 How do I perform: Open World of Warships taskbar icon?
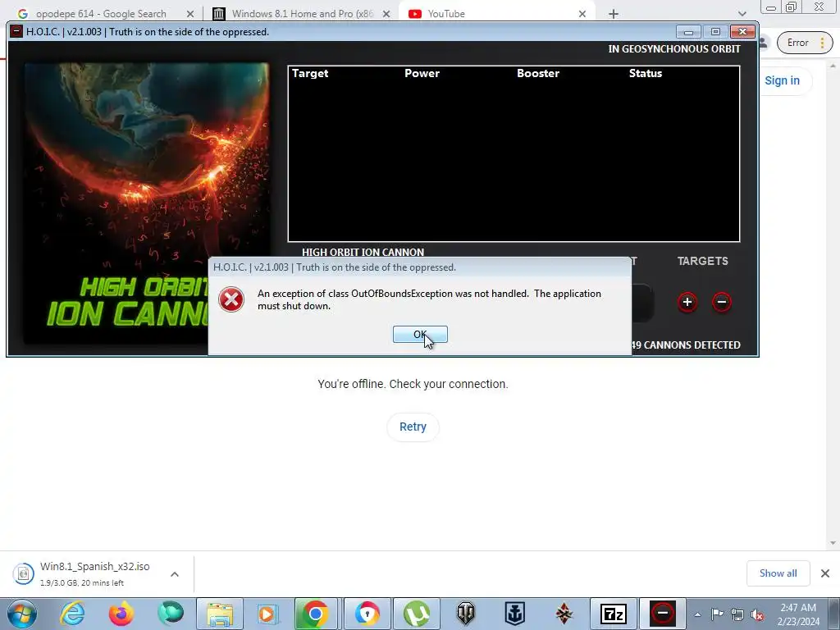pyautogui.click(x=515, y=614)
